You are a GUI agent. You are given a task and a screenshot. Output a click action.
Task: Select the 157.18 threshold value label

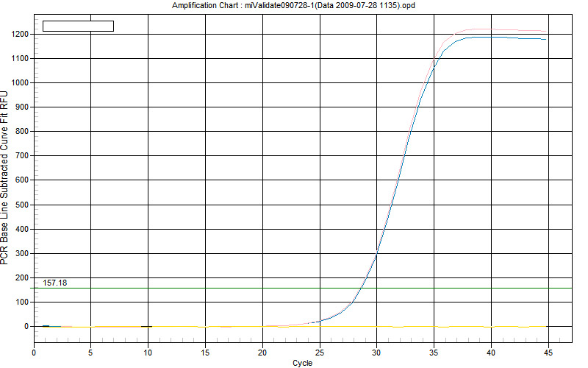click(x=55, y=283)
